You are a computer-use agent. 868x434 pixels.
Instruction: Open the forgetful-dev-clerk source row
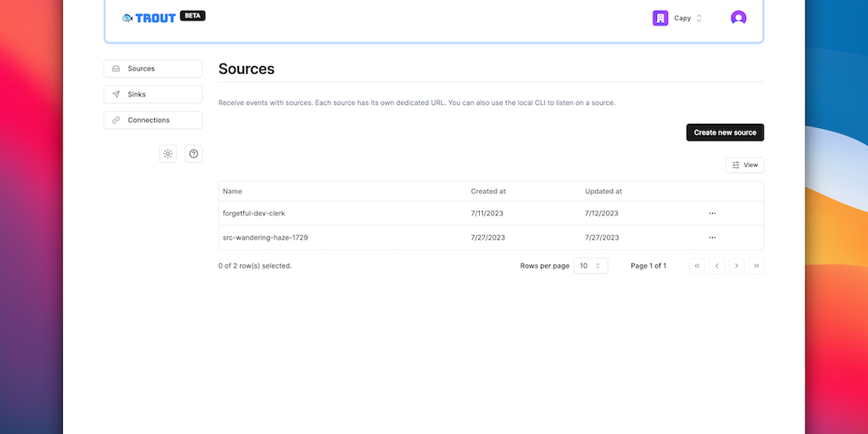pyautogui.click(x=253, y=214)
